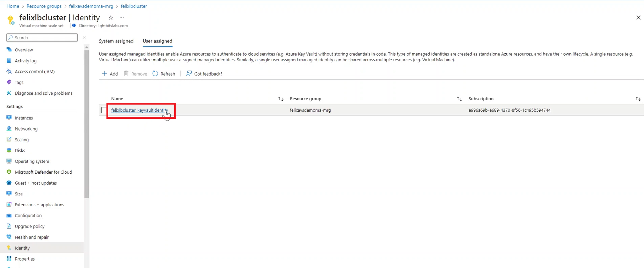Click the Guest + host updates gear icon

click(x=9, y=183)
